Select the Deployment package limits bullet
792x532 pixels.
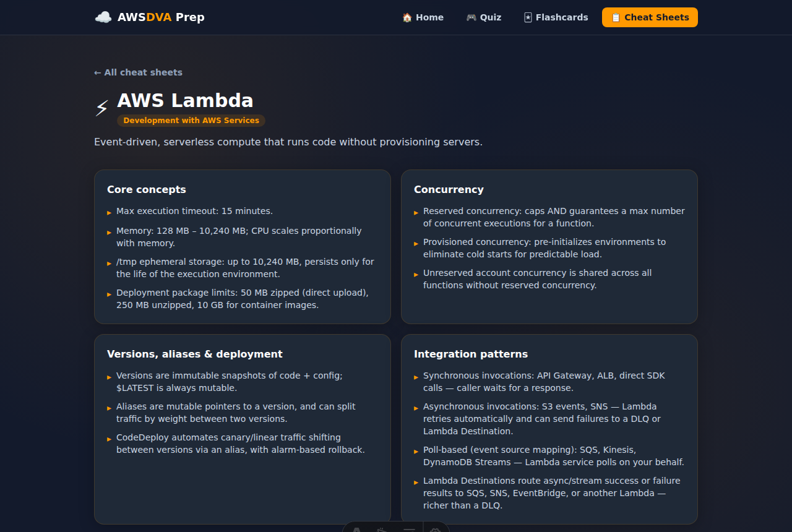(243, 299)
